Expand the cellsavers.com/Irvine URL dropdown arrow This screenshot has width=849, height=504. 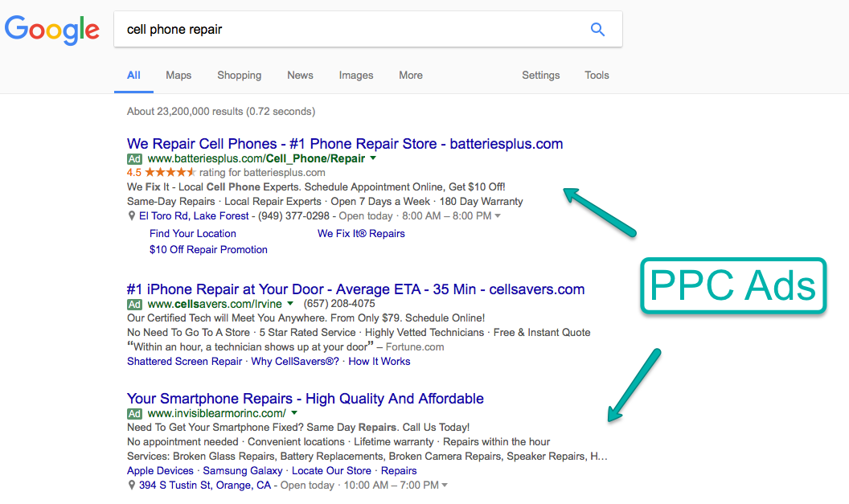coord(290,303)
